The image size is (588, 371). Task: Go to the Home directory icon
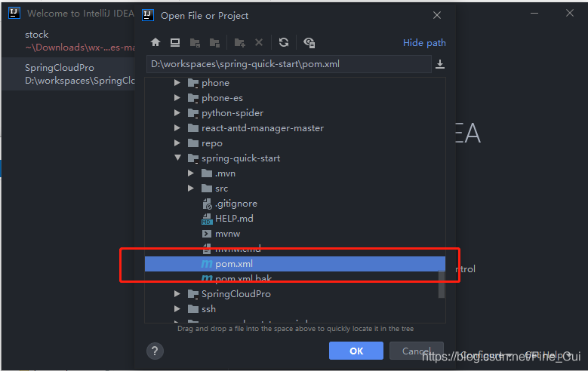[155, 42]
